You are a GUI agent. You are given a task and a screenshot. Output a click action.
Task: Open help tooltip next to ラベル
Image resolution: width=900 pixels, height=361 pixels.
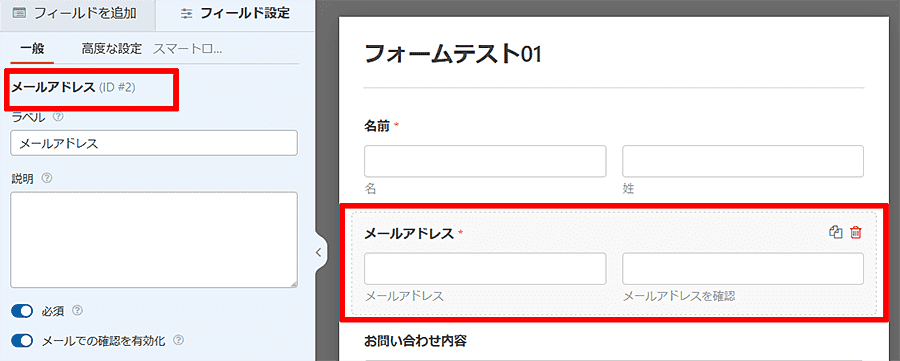(x=57, y=116)
